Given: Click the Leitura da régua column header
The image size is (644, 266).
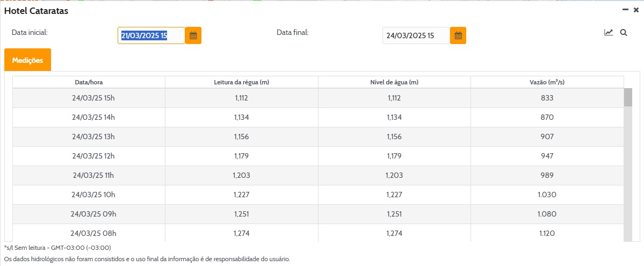Looking at the screenshot, I should [241, 82].
